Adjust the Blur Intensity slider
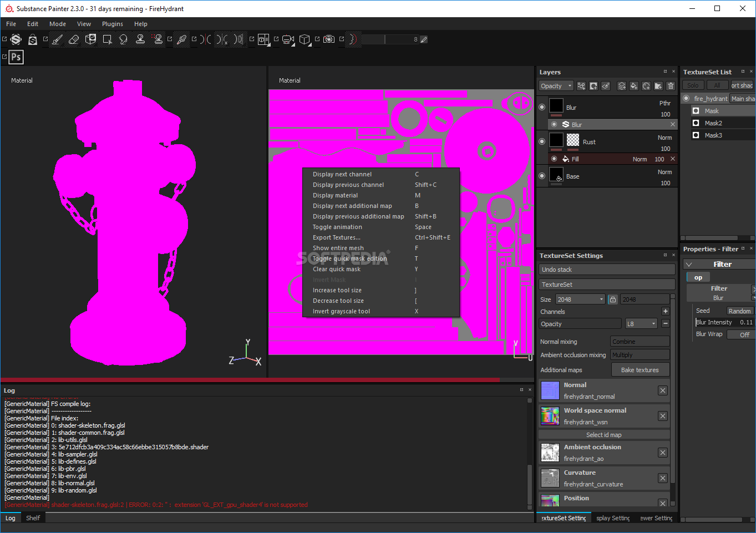Screen dimensions: 756x533 [x=724, y=322]
